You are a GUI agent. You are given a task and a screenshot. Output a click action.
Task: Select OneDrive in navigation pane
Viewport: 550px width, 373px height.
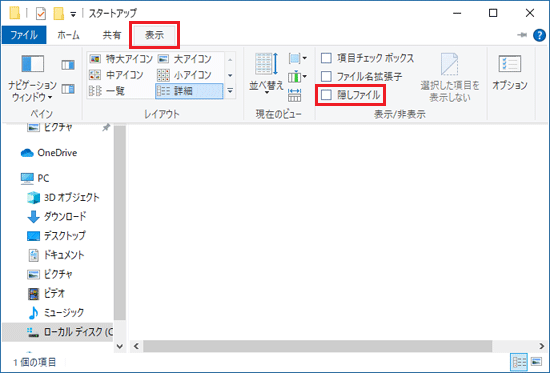48,153
